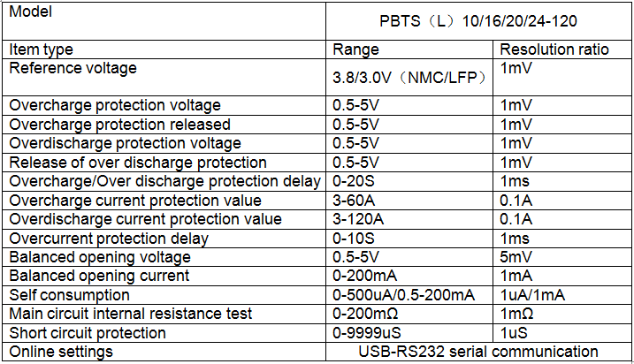This screenshot has height=364, width=634.
Task: Select the PBTS (L) 10/16/20/24-120 model text
Action: [x=477, y=20]
